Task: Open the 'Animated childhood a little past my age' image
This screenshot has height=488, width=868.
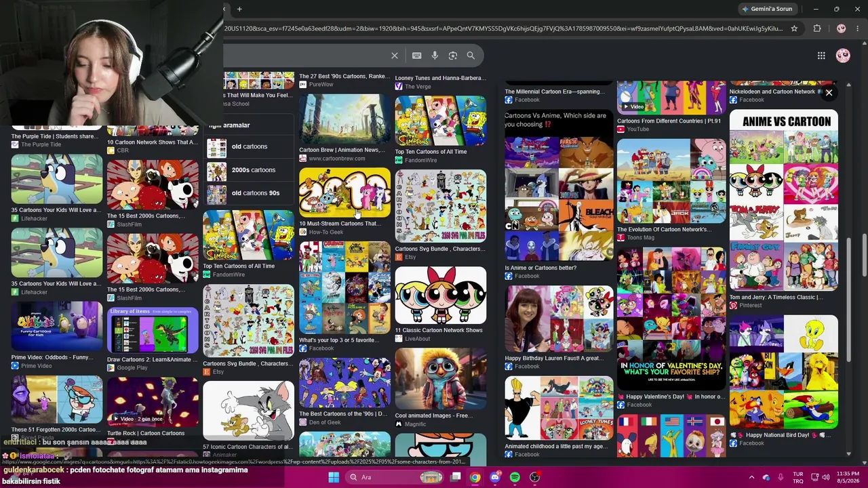Action: pos(559,408)
